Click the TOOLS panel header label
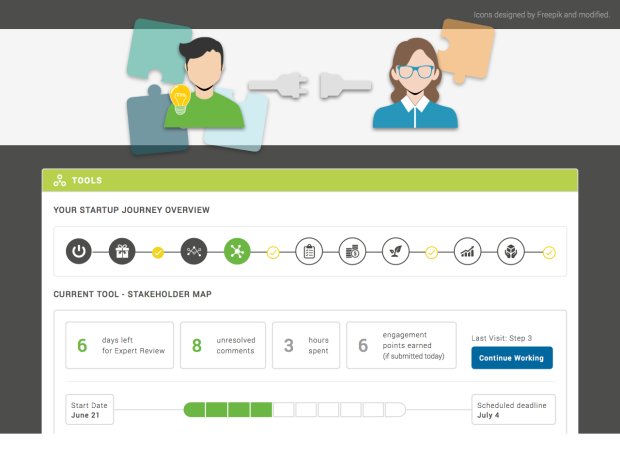 click(87, 181)
